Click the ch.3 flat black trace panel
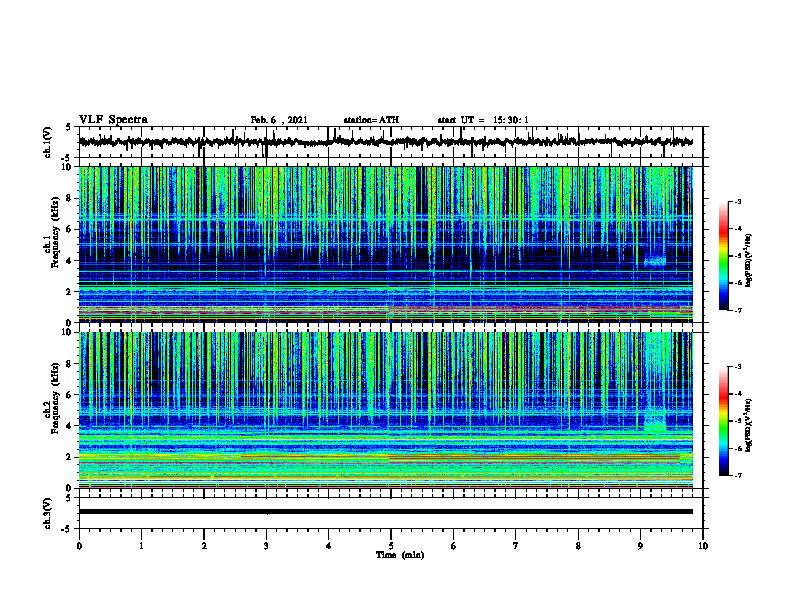The height and width of the screenshot is (612, 792). coord(391,513)
